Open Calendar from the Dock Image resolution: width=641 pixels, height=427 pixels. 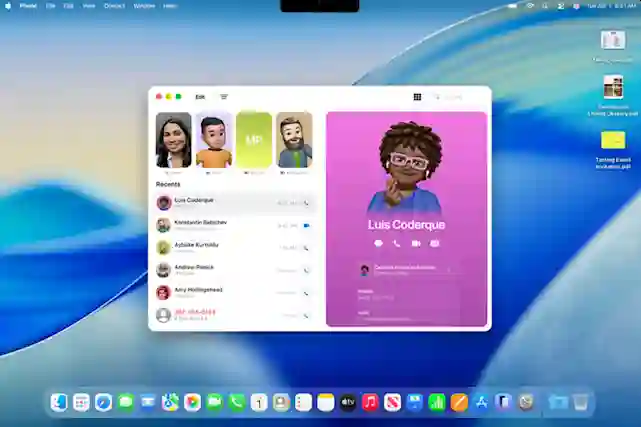tap(259, 402)
